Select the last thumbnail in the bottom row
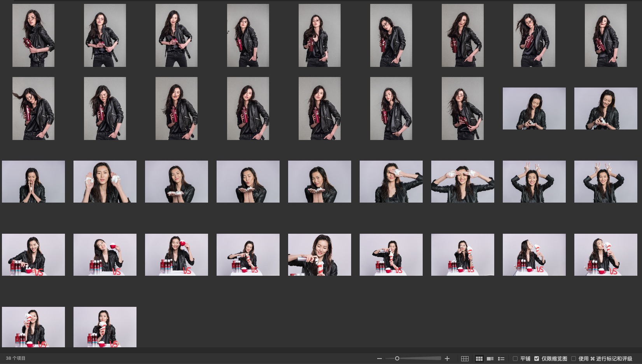This screenshot has width=642, height=364. [105, 327]
